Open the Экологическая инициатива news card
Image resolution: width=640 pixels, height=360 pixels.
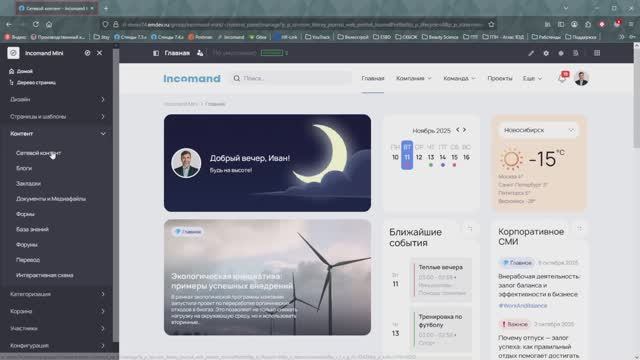coord(267,278)
